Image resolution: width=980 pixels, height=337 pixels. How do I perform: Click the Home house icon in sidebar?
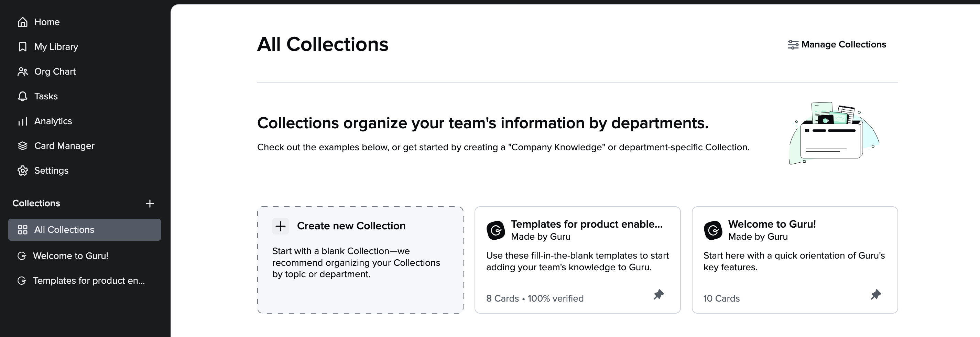[22, 22]
